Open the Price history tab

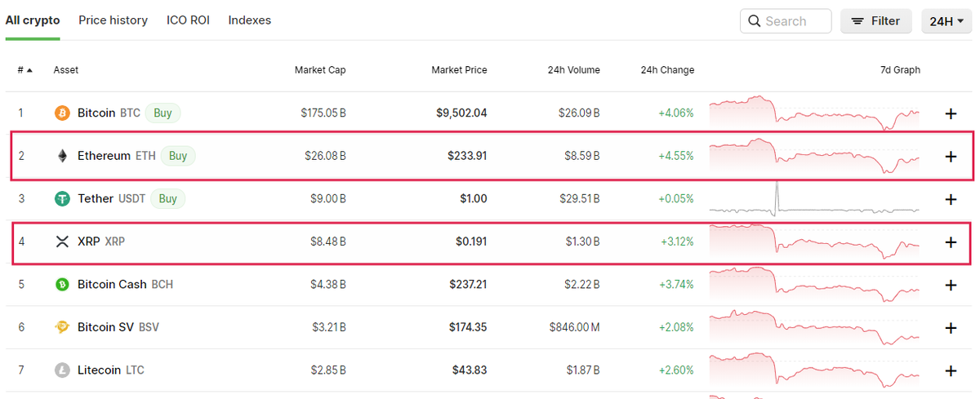[x=113, y=20]
